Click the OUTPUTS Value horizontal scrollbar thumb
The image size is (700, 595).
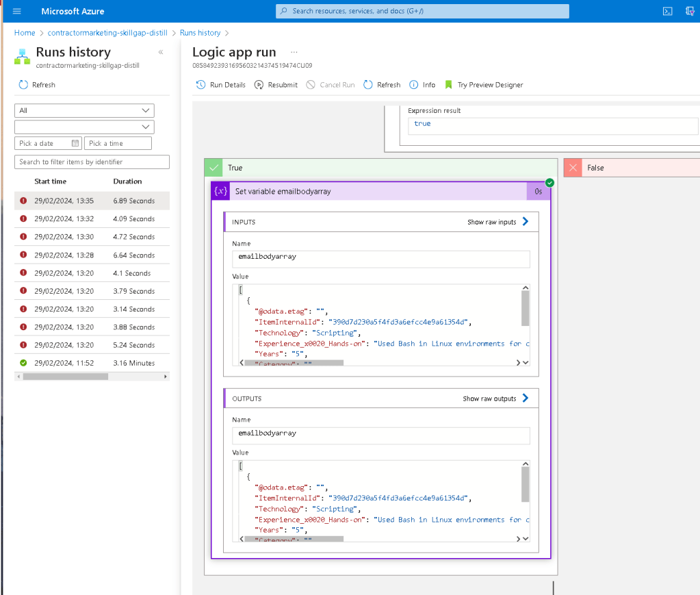coord(294,539)
